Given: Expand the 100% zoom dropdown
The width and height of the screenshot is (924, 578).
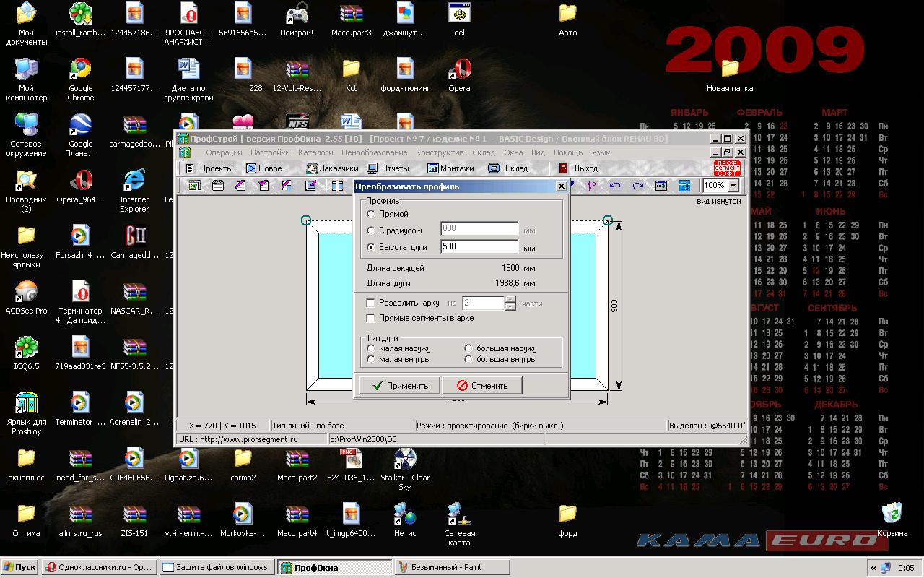Looking at the screenshot, I should [x=733, y=186].
